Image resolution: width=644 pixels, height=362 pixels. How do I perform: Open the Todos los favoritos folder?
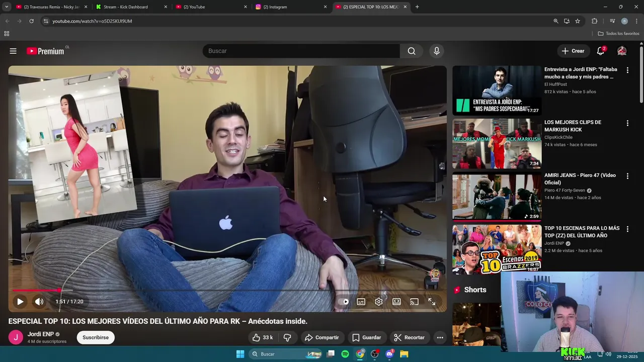619,34
